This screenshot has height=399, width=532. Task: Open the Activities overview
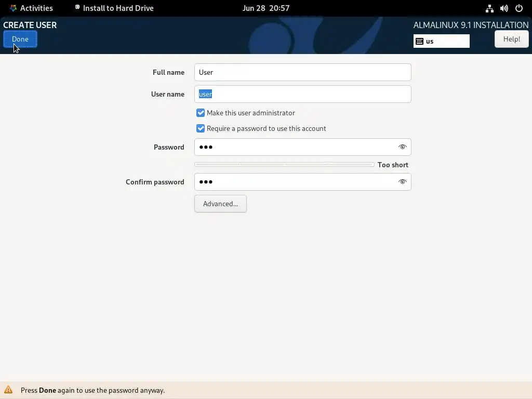click(32, 8)
